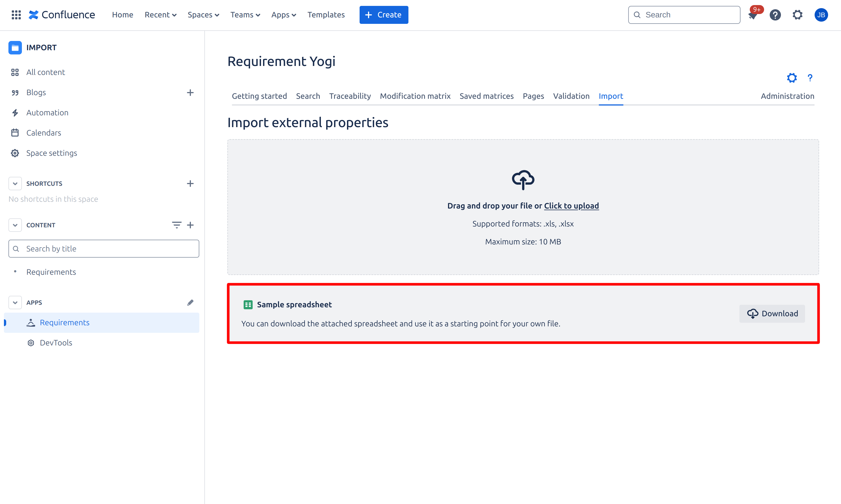Click the Click to upload link

571,206
